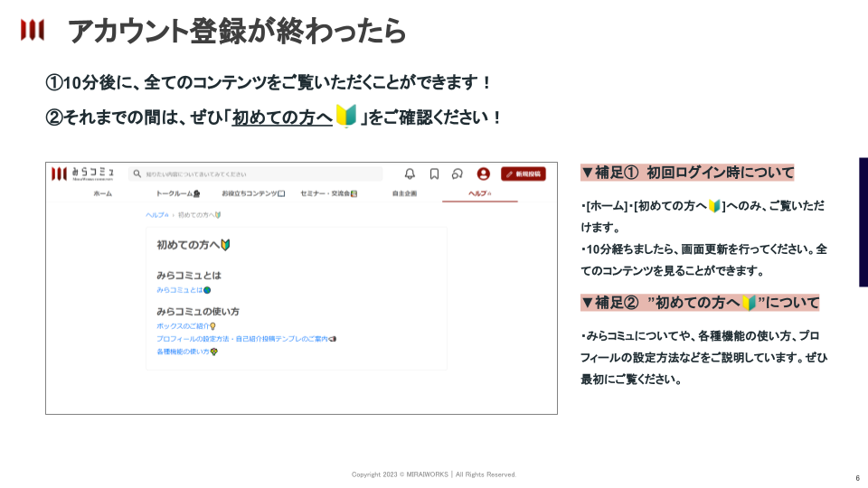Open the 自主企画 tab
The image size is (868, 488).
pyautogui.click(x=404, y=193)
